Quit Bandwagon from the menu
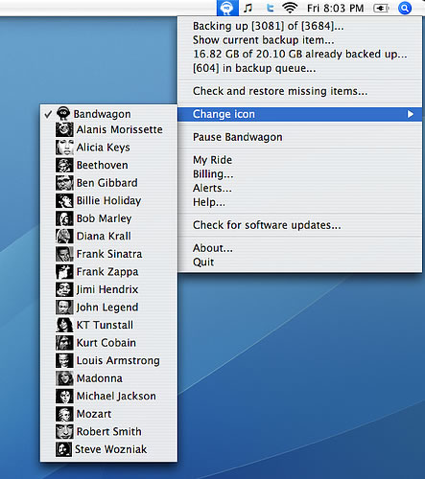 point(203,262)
